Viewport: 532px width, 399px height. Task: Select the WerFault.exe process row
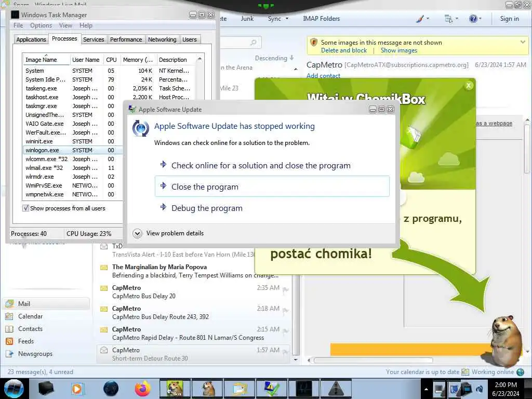(x=73, y=132)
